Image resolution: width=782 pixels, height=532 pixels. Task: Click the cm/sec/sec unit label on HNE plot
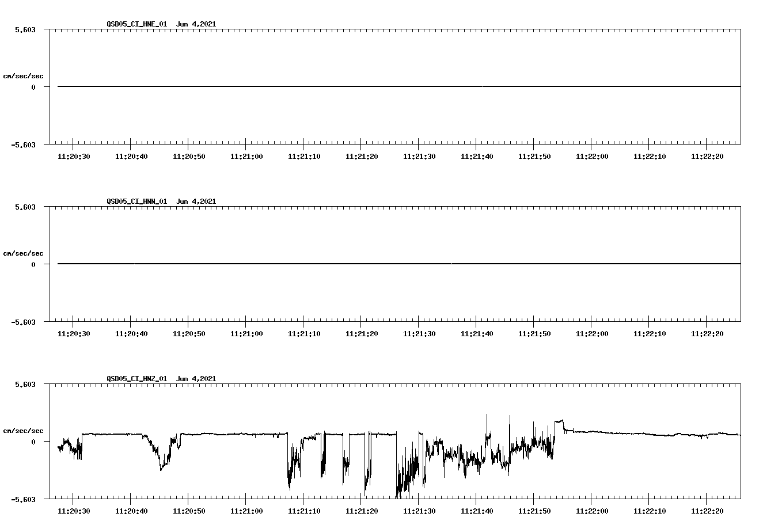click(23, 76)
